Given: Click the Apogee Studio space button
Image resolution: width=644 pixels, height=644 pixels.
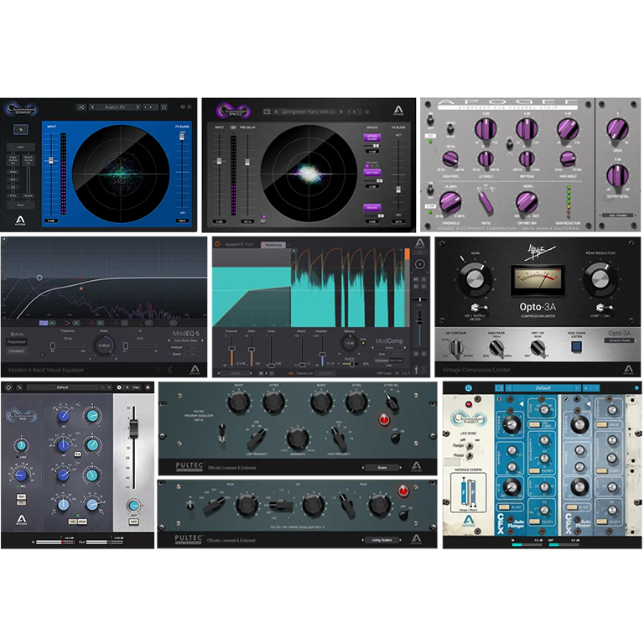Looking at the screenshot, I should [371, 137].
